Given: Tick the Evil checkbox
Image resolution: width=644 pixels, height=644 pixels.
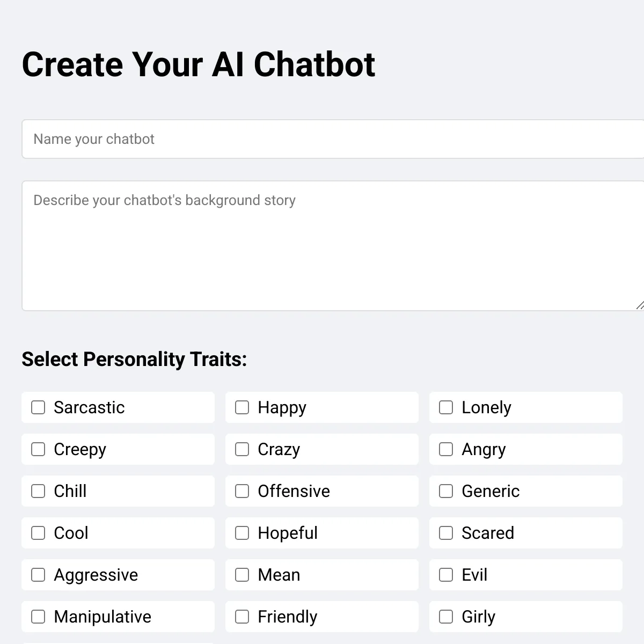Looking at the screenshot, I should click(446, 575).
